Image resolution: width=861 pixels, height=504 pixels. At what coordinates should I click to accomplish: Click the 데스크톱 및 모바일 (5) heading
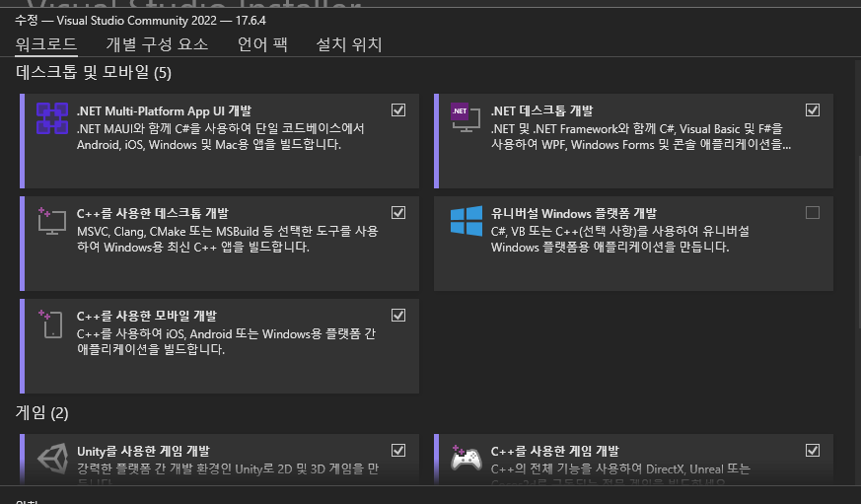click(x=94, y=72)
